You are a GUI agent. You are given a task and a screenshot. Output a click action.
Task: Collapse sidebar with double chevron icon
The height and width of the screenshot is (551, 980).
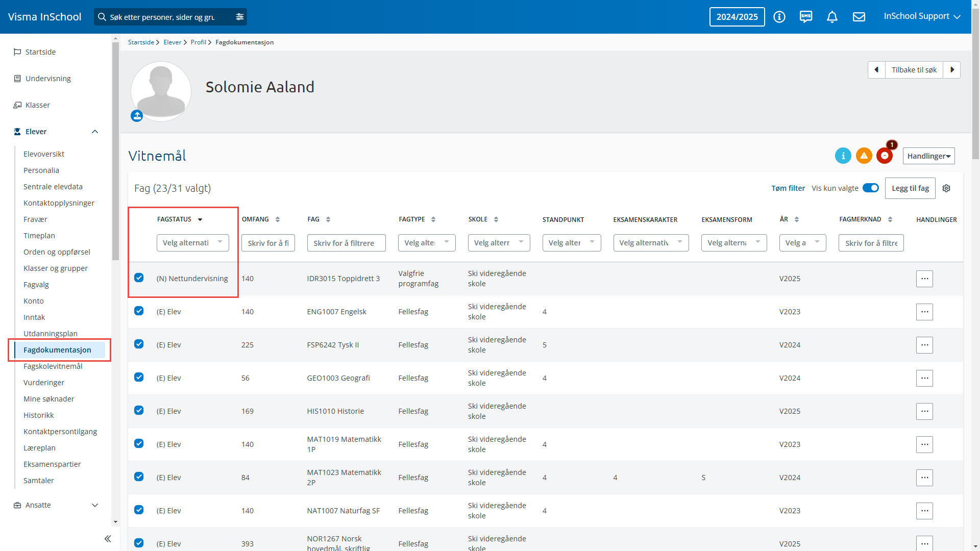108,539
